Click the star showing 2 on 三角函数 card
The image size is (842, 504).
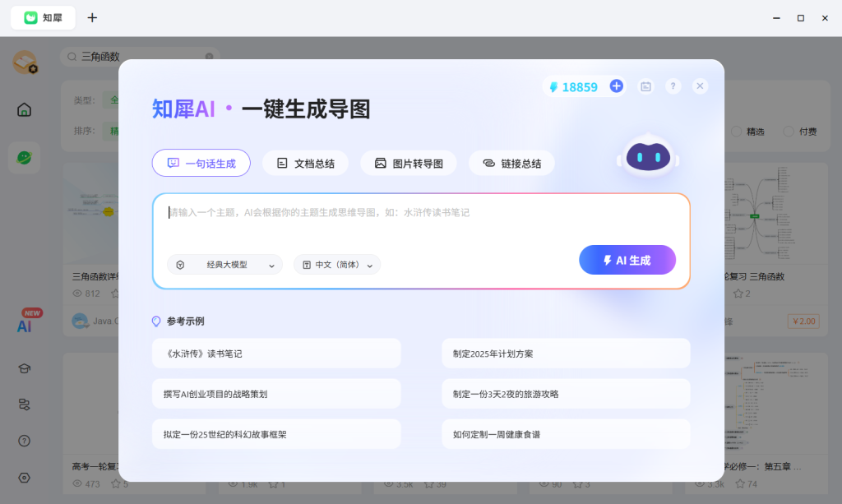tap(738, 294)
